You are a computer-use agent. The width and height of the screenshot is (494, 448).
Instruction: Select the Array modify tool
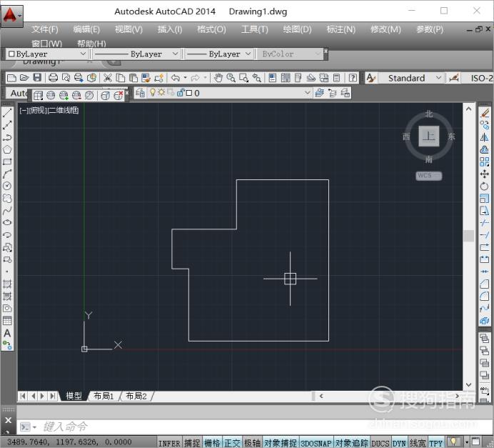[485, 161]
